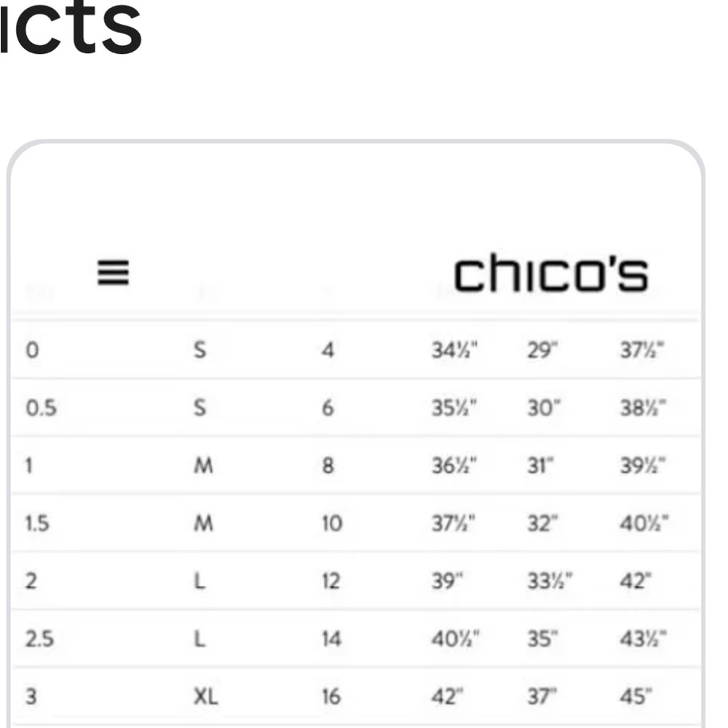
Task: Select numeric size 16 cell
Action: coord(331,697)
